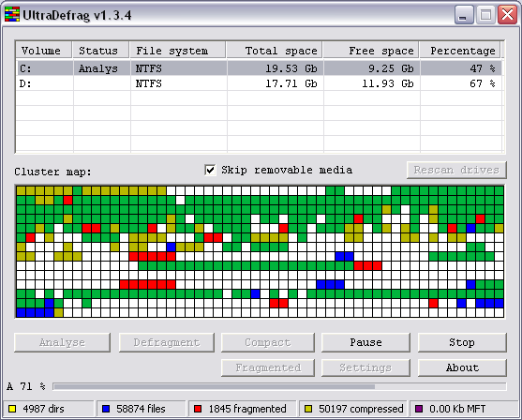Click the 4987 dirs status text

[43, 409]
